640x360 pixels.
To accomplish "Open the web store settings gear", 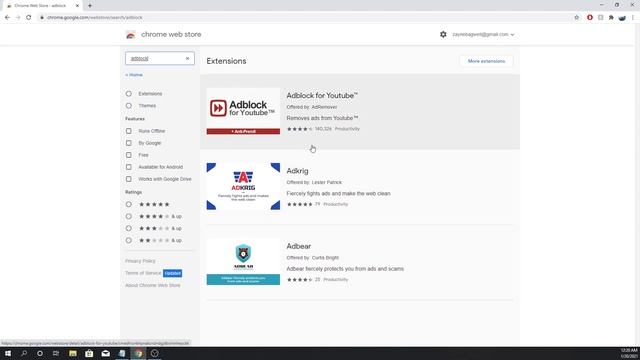I will [443, 34].
